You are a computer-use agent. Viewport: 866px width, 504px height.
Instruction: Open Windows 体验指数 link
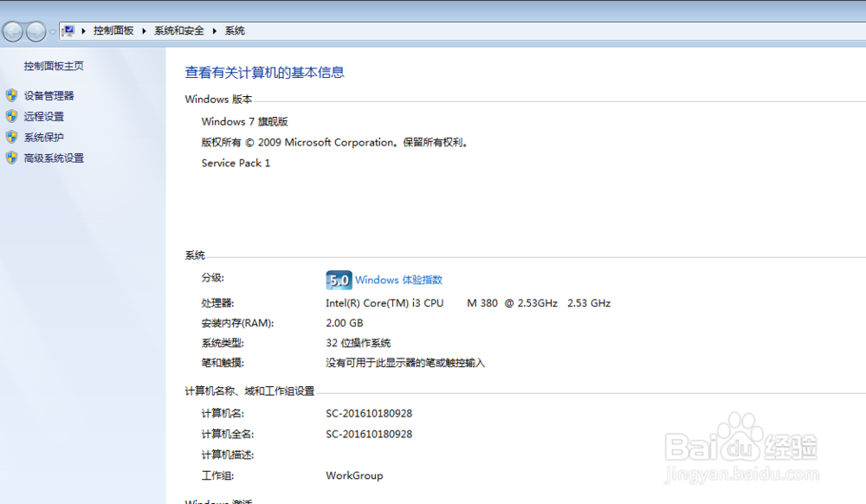coord(398,280)
